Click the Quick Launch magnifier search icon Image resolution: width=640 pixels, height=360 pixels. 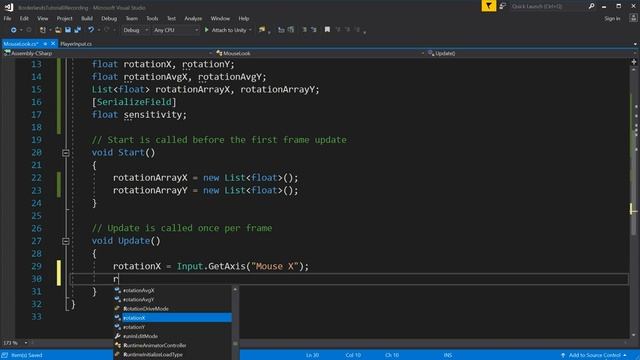[x=591, y=6]
